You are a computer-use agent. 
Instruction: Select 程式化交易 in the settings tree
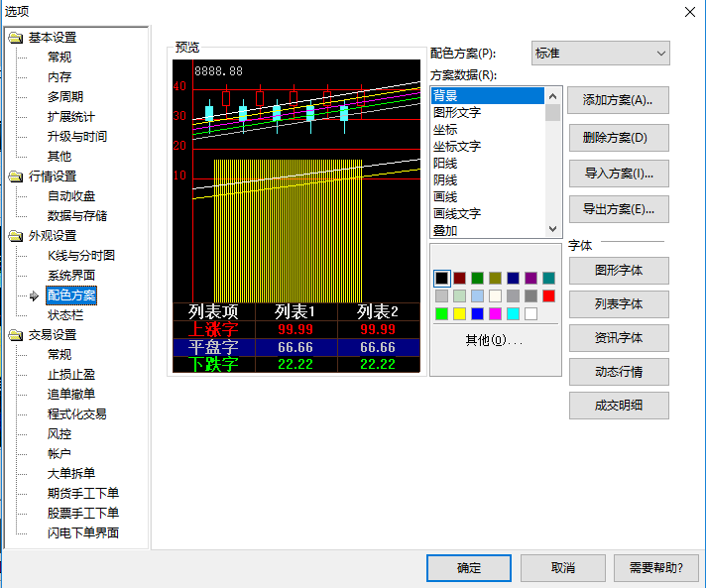pos(77,414)
